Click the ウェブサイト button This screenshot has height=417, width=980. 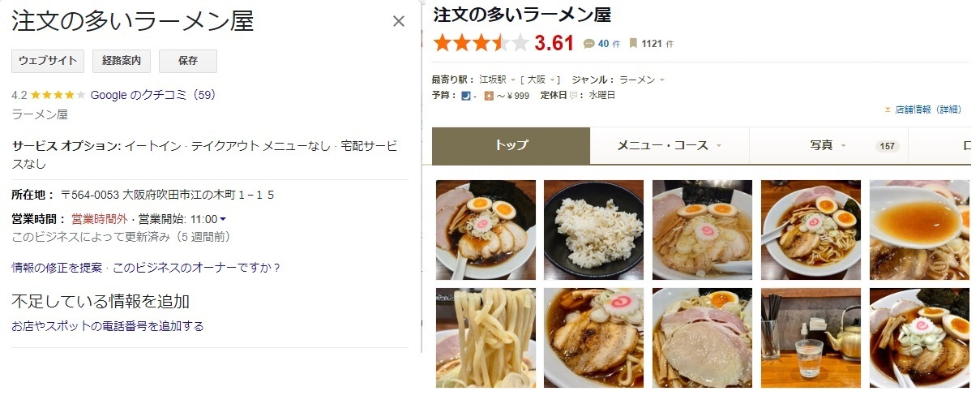click(48, 61)
